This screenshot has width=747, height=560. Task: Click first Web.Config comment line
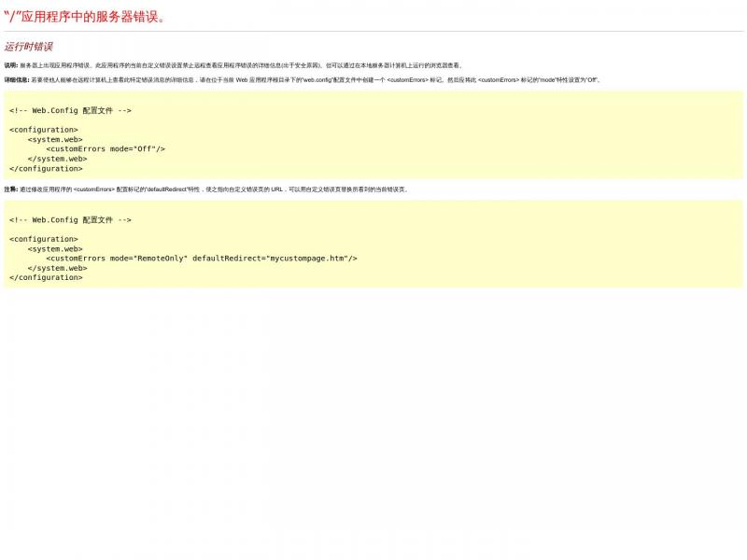(70, 110)
